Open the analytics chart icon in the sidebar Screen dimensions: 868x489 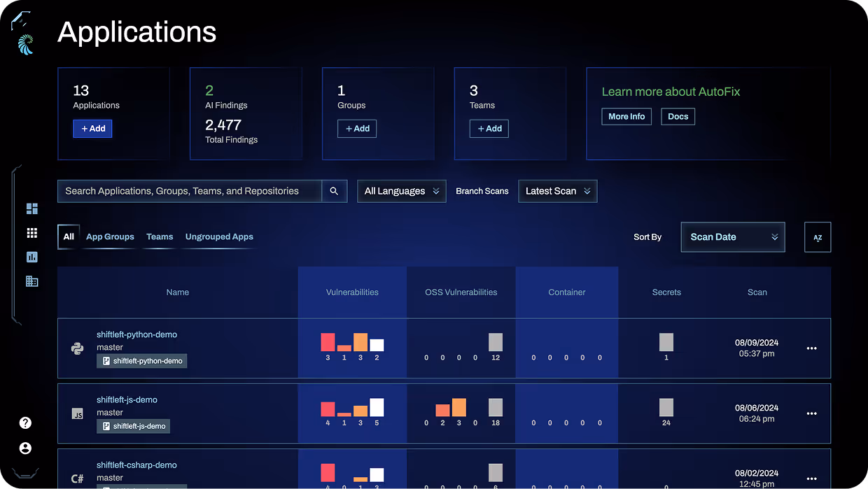coord(31,257)
